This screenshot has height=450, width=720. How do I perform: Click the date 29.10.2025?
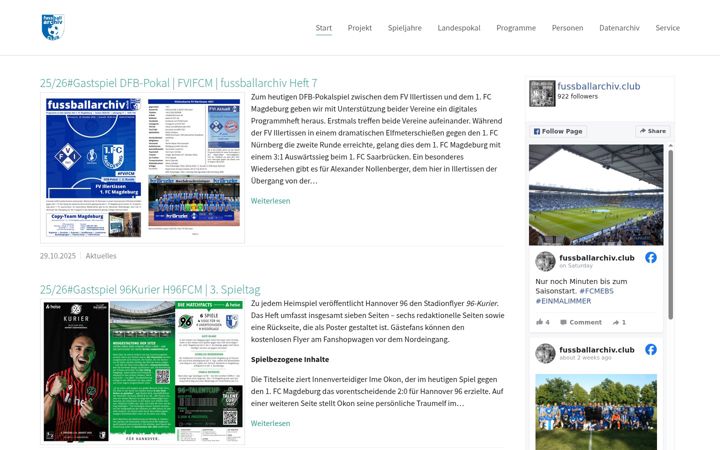58,256
